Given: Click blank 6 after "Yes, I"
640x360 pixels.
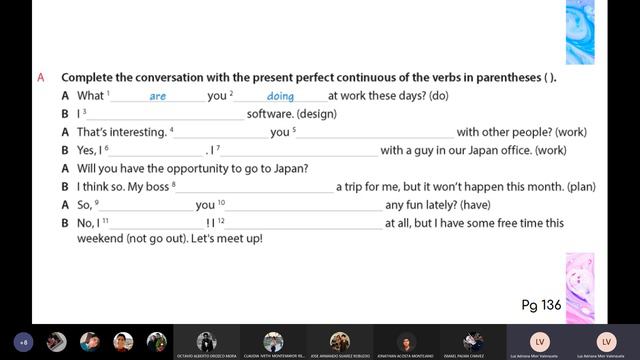Looking at the screenshot, I should [x=156, y=151].
